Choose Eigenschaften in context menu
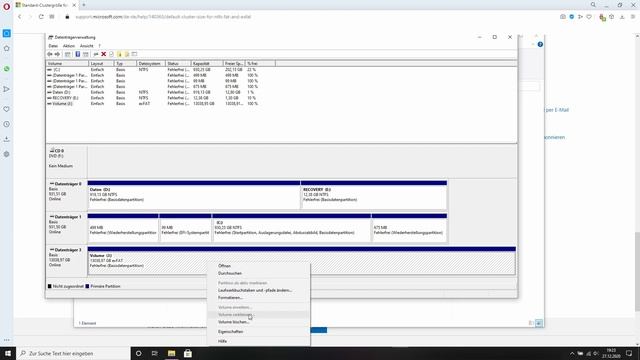This screenshot has height=360, width=640. pyautogui.click(x=258, y=332)
